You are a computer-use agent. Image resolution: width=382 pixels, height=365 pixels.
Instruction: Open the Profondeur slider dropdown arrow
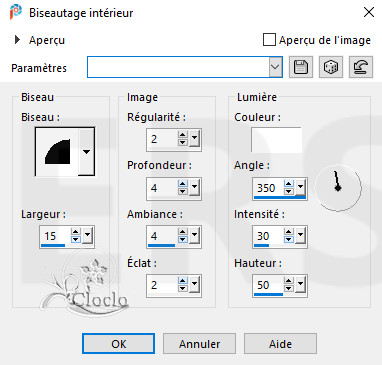tap(194, 188)
